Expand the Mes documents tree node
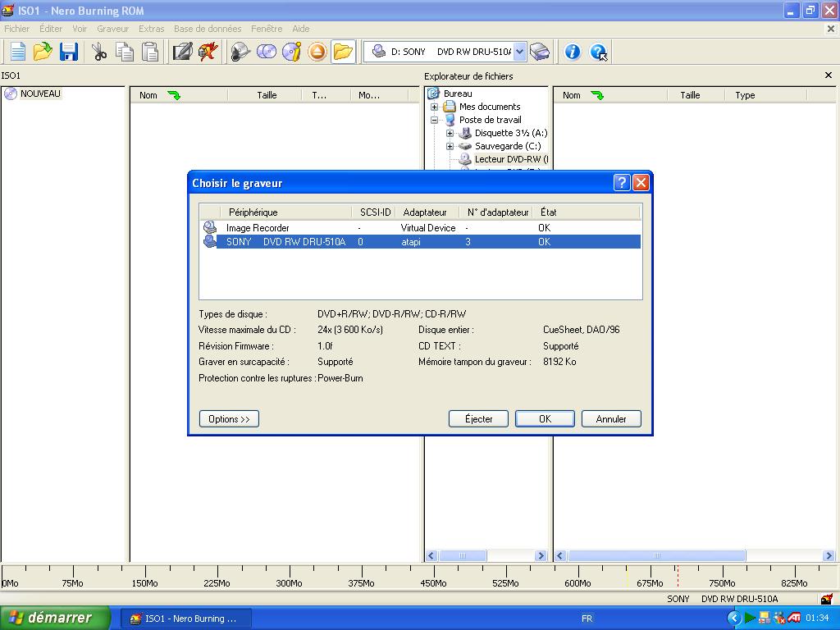 tap(434, 107)
